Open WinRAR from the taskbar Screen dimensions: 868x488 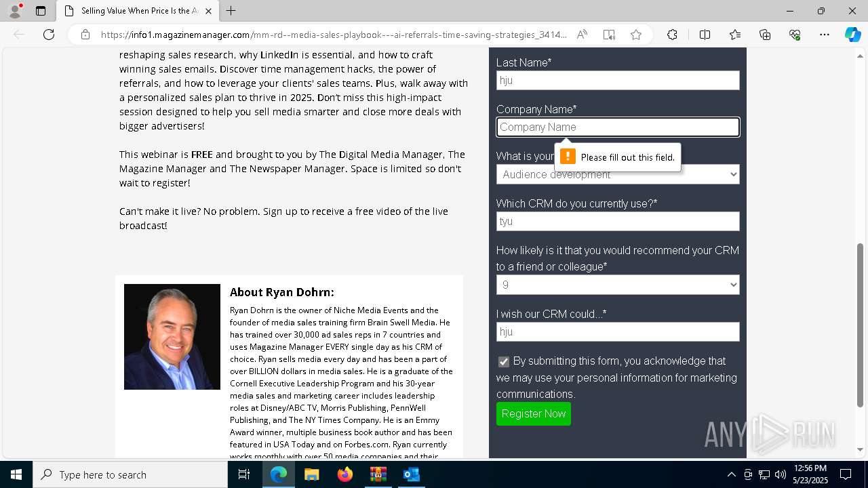[378, 474]
